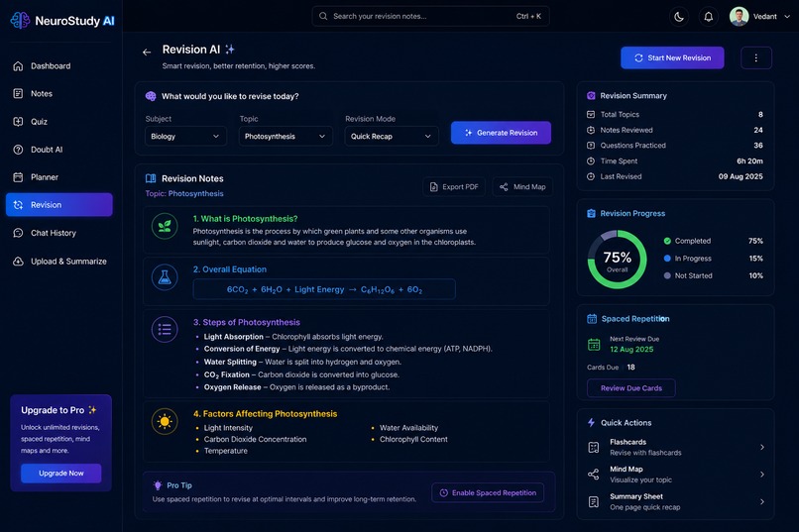The width and height of the screenshot is (799, 532).
Task: Click the Summary Sheet document icon
Action: point(594,502)
